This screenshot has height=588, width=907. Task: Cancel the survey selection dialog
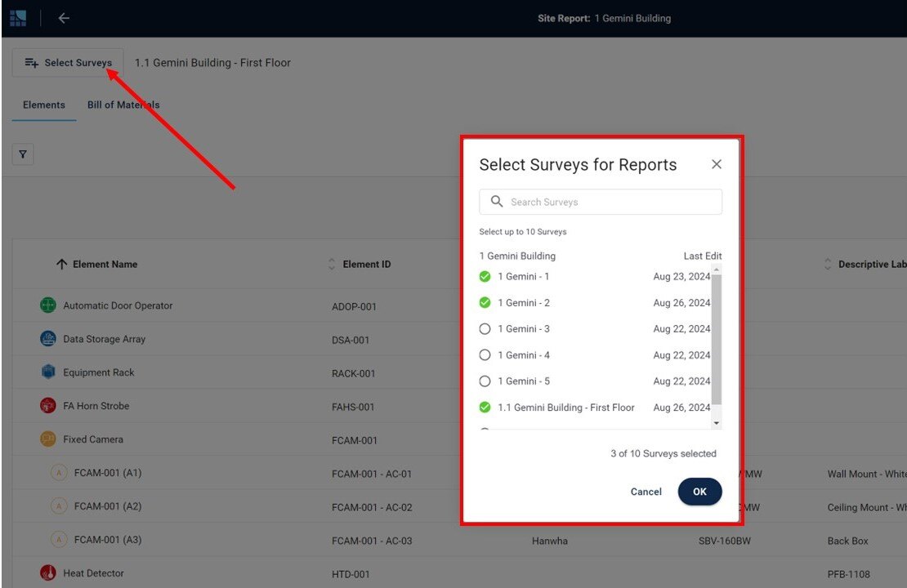tap(646, 492)
